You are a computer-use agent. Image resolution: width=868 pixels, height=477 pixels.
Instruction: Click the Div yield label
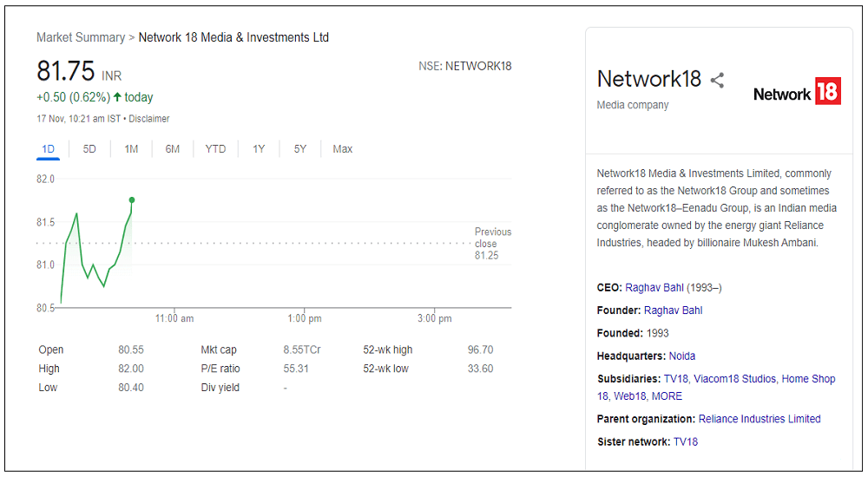pyautogui.click(x=220, y=388)
